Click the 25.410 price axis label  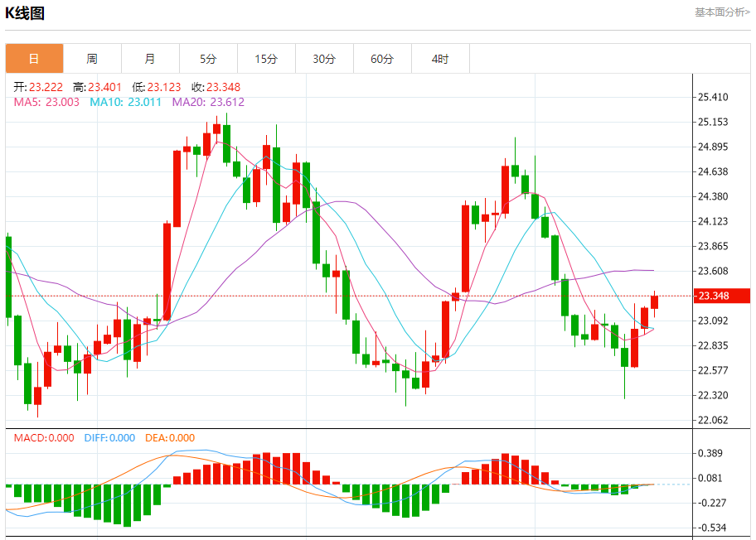tap(713, 97)
